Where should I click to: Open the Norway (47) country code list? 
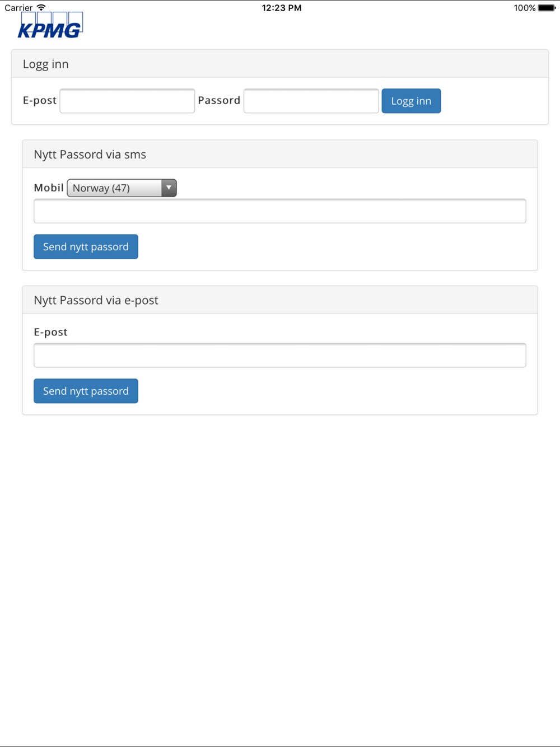click(122, 188)
